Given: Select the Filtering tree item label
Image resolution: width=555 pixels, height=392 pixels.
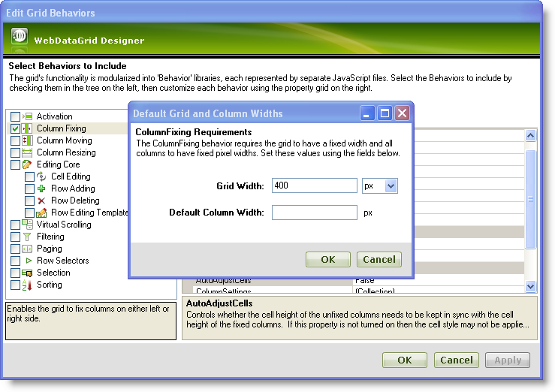Looking at the screenshot, I should [x=50, y=237].
